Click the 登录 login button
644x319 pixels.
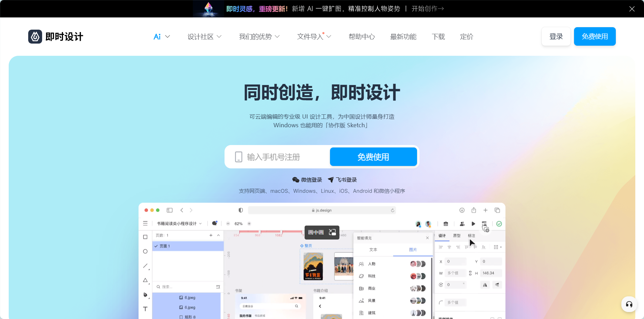coord(556,37)
